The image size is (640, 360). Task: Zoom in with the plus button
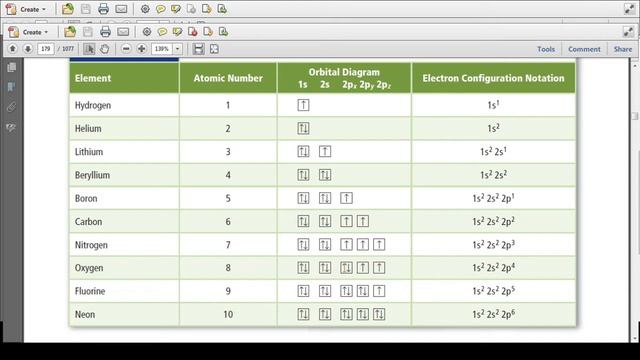pyautogui.click(x=142, y=49)
